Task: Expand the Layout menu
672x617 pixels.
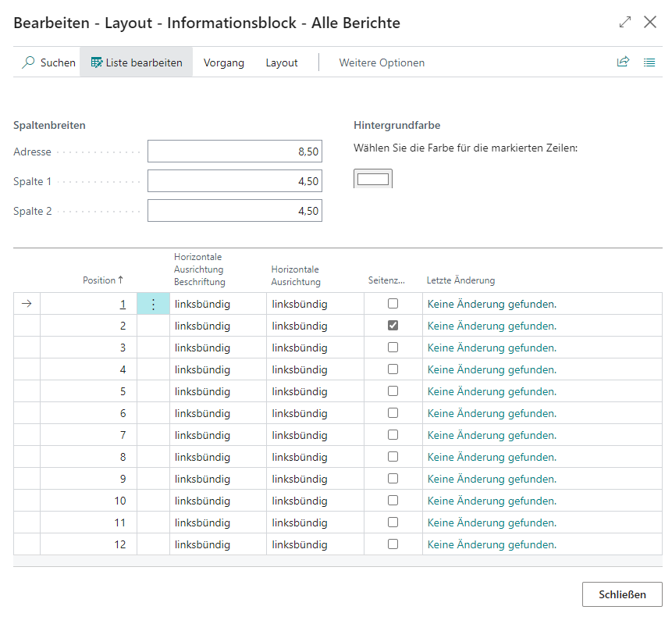Action: 281,62
